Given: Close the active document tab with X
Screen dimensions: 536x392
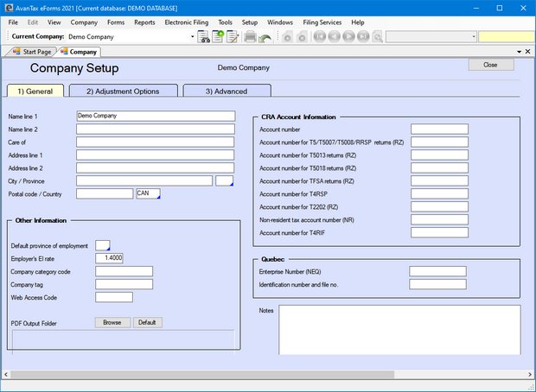Looking at the screenshot, I should [x=527, y=52].
